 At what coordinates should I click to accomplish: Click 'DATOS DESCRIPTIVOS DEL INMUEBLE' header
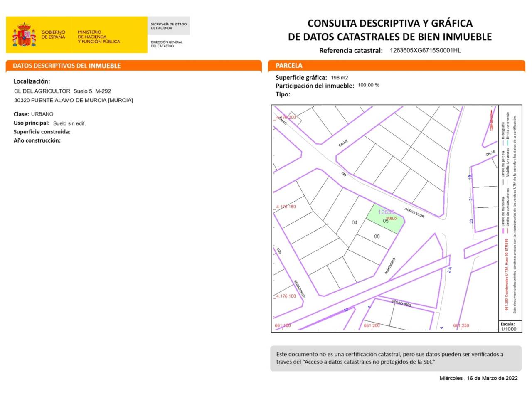tap(67, 66)
